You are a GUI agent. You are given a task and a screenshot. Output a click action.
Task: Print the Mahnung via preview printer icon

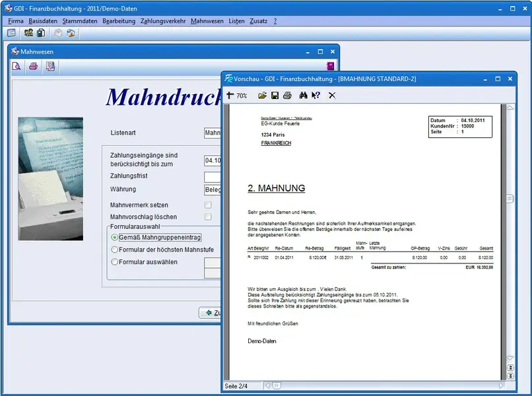(287, 96)
